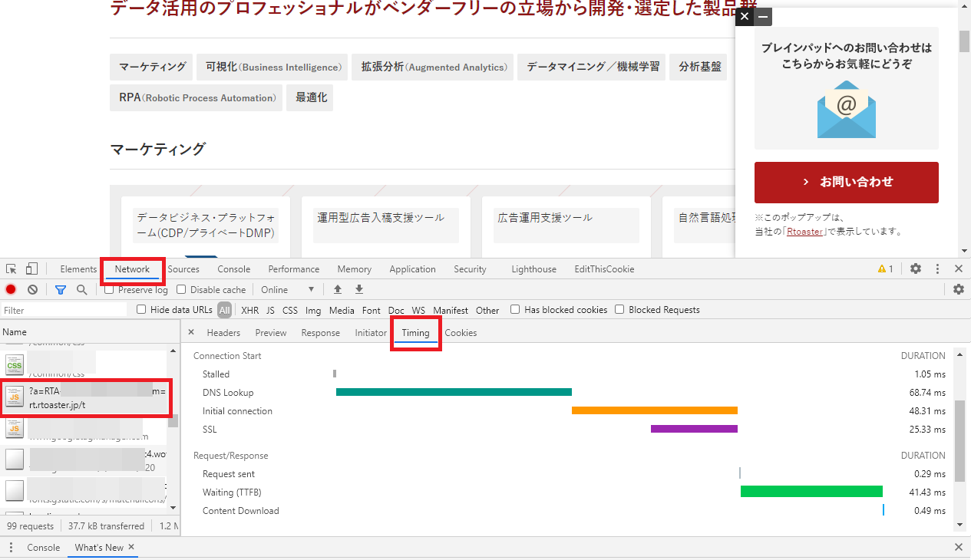Select the Timing request tab
Viewport: 971px width, 560px height.
coord(415,332)
